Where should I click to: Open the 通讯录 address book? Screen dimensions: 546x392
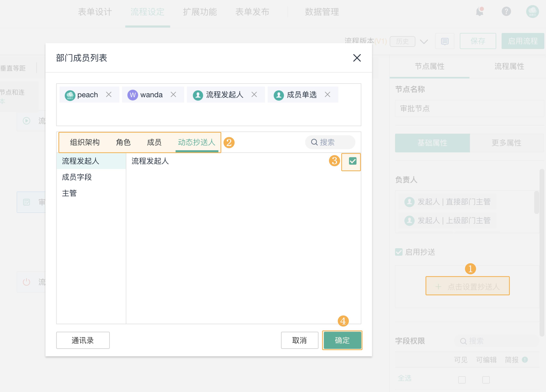pyautogui.click(x=83, y=340)
